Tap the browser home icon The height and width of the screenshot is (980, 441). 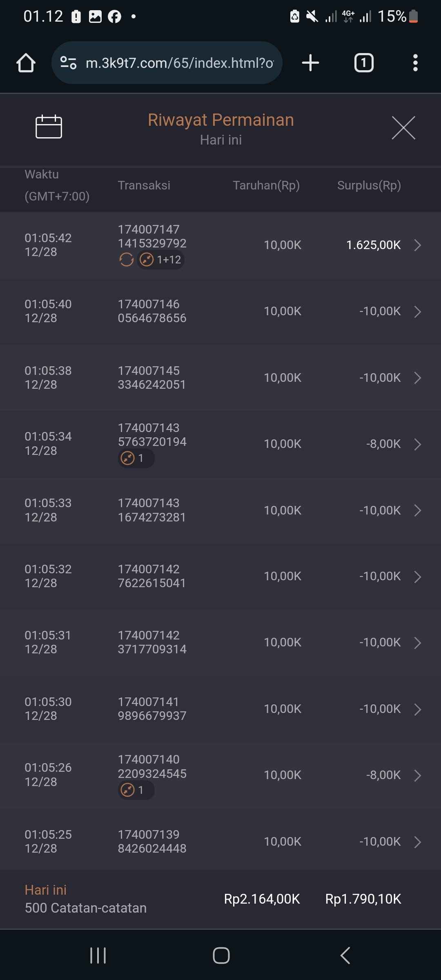click(x=26, y=63)
